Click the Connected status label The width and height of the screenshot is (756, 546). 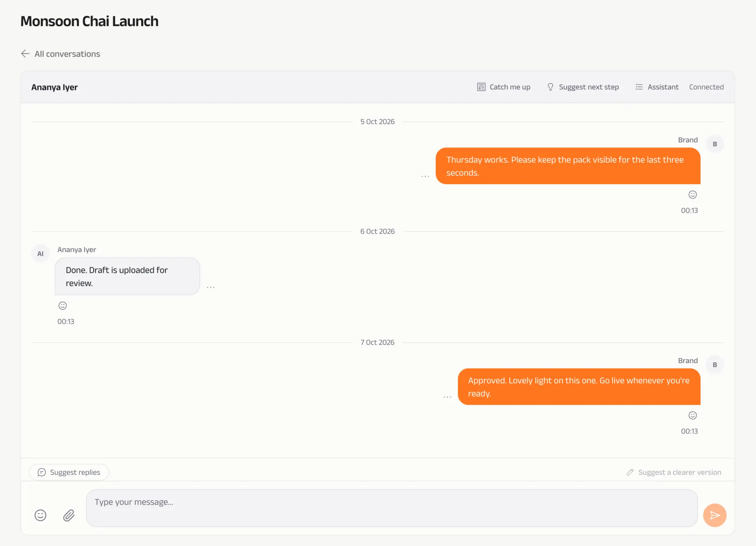tap(706, 87)
